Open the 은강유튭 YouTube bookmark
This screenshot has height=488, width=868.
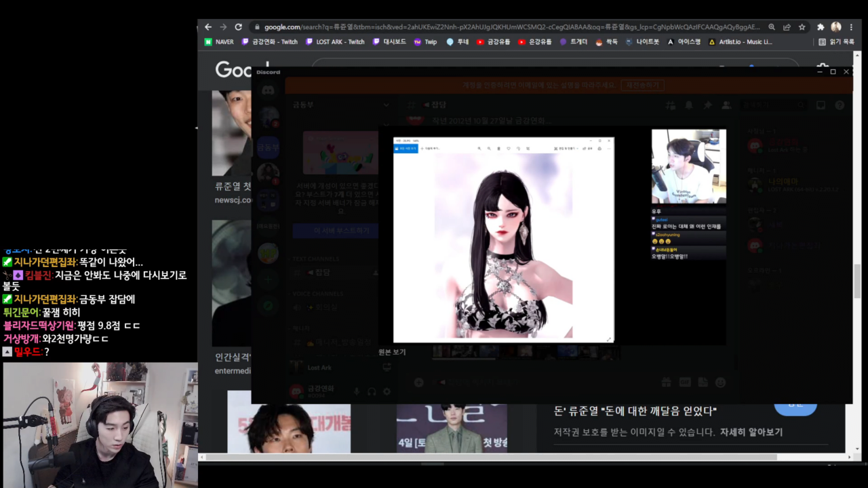pyautogui.click(x=535, y=42)
